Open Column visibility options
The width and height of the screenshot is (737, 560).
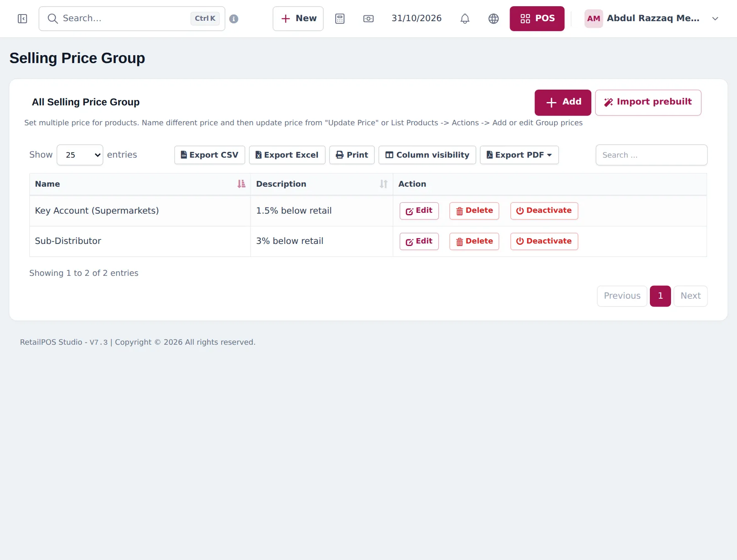click(x=427, y=155)
